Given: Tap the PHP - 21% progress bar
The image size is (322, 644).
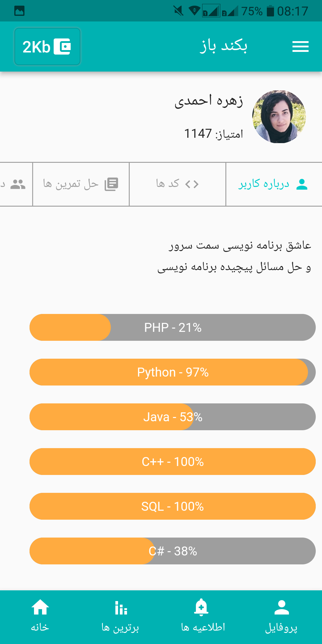Looking at the screenshot, I should (173, 327).
